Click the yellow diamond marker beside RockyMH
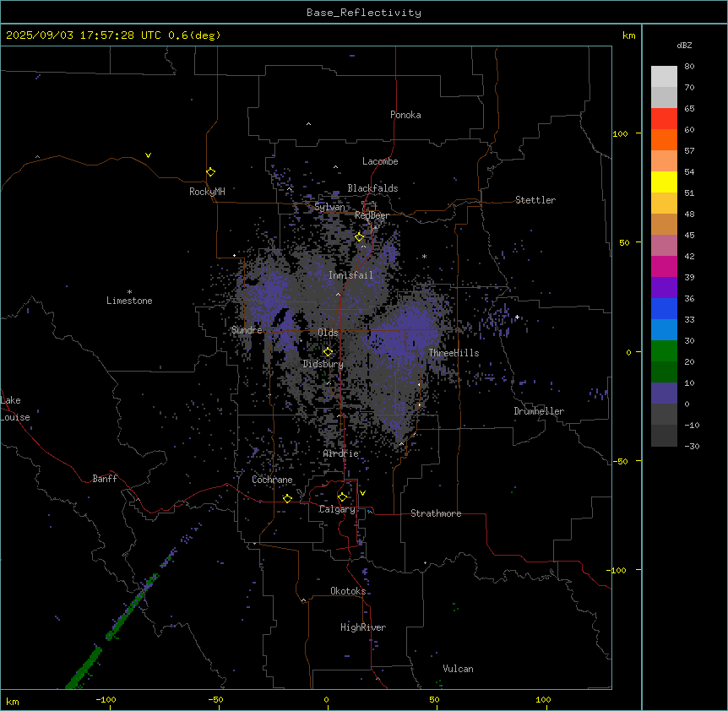 click(210, 171)
